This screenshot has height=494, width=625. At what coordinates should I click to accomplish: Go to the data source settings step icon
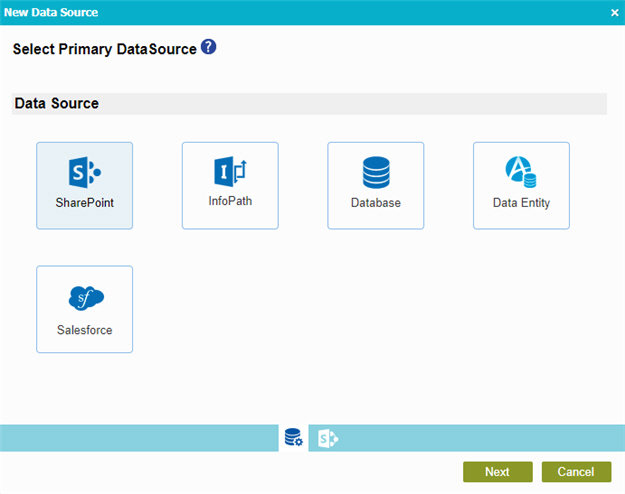click(x=293, y=438)
